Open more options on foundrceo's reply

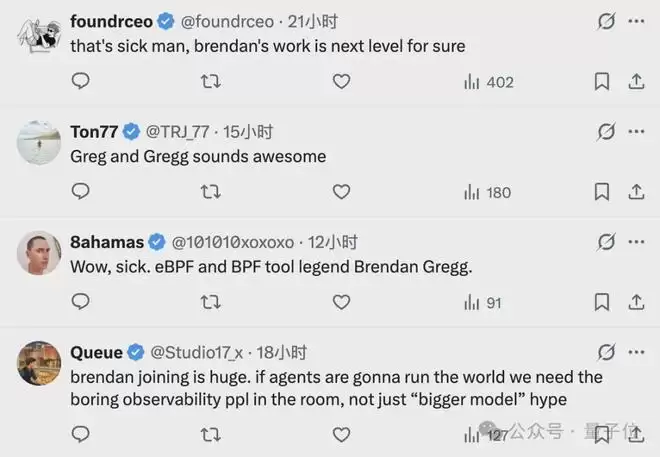tap(636, 21)
